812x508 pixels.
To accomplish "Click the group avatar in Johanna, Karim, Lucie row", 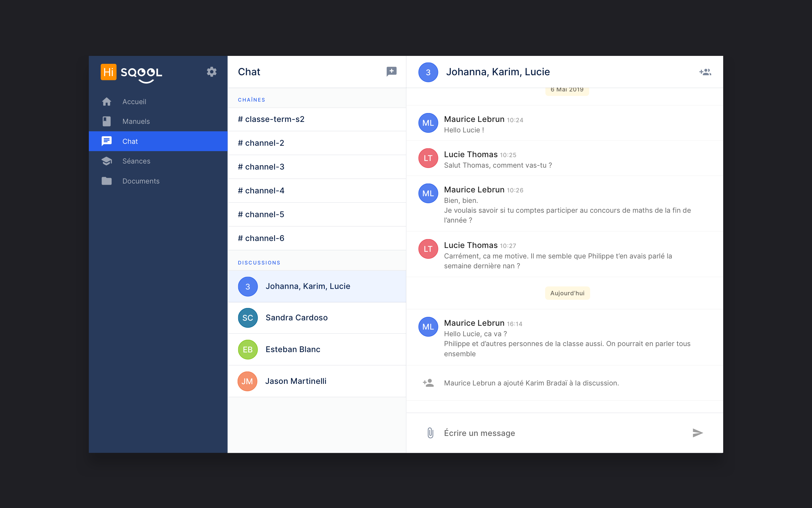I will tap(248, 286).
